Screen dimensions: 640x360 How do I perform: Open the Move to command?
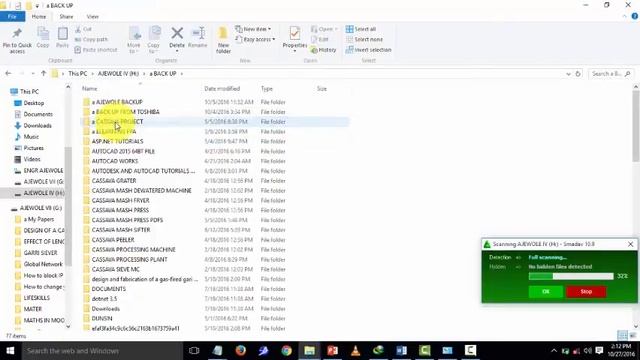pyautogui.click(x=134, y=40)
